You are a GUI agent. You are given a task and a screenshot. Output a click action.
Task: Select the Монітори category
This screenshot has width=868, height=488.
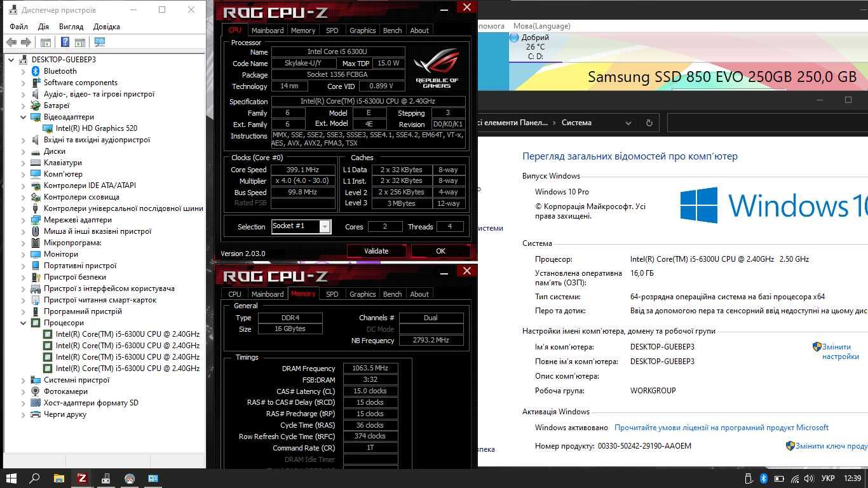(x=61, y=254)
